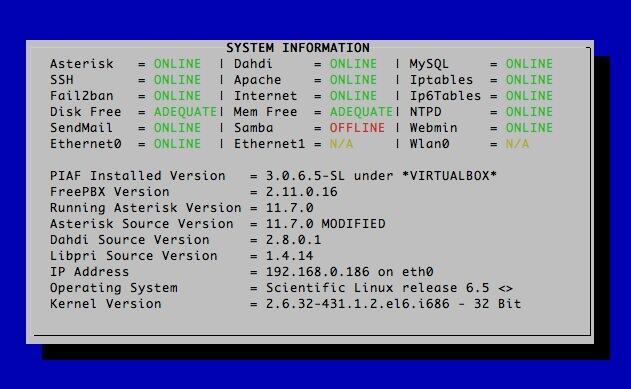Viewport: 631px width, 389px height.
Task: Select the SSH service label
Action: click(62, 80)
